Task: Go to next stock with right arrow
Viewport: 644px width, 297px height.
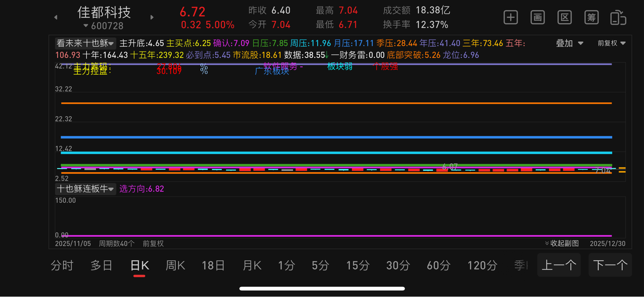Action: pyautogui.click(x=152, y=17)
